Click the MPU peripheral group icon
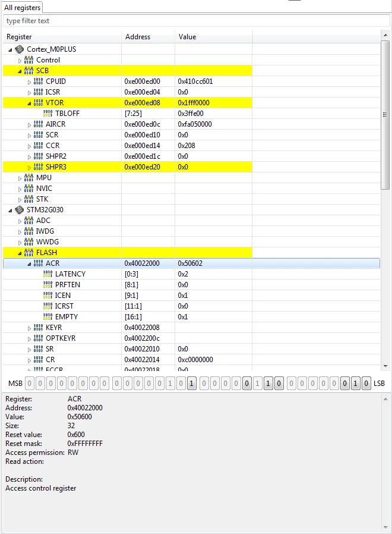 point(29,178)
